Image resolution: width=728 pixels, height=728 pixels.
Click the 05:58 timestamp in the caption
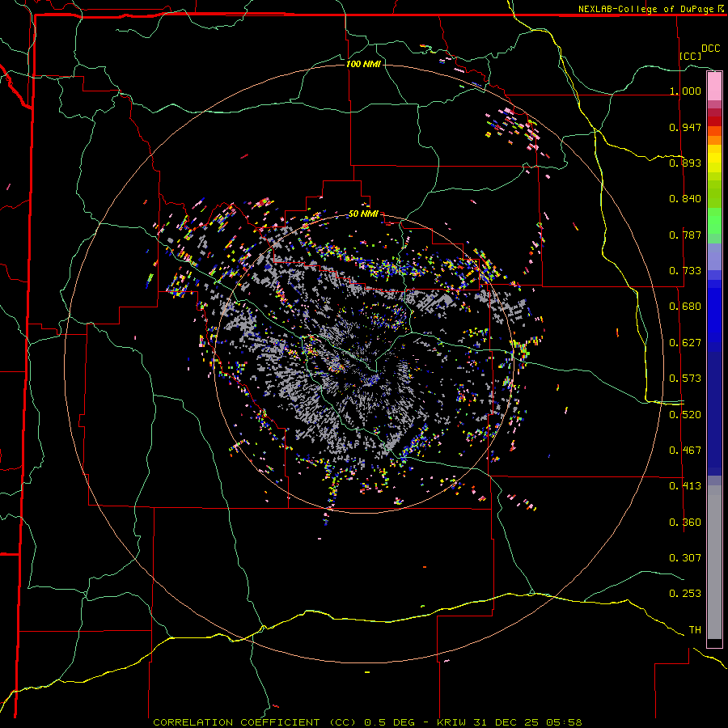[564, 722]
